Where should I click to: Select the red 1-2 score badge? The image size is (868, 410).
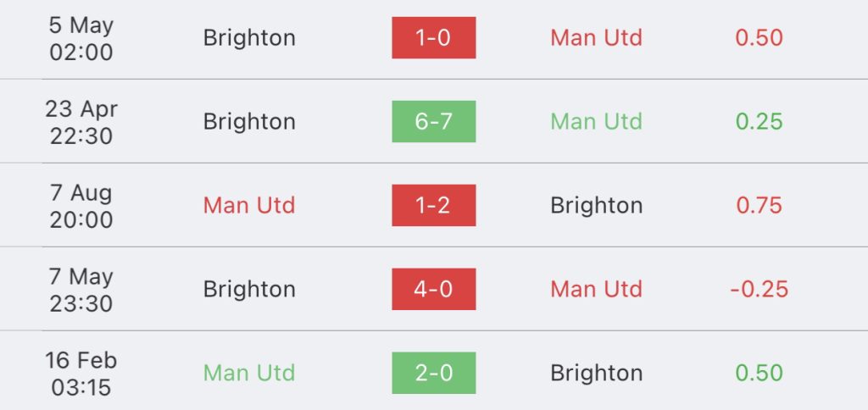click(x=433, y=205)
